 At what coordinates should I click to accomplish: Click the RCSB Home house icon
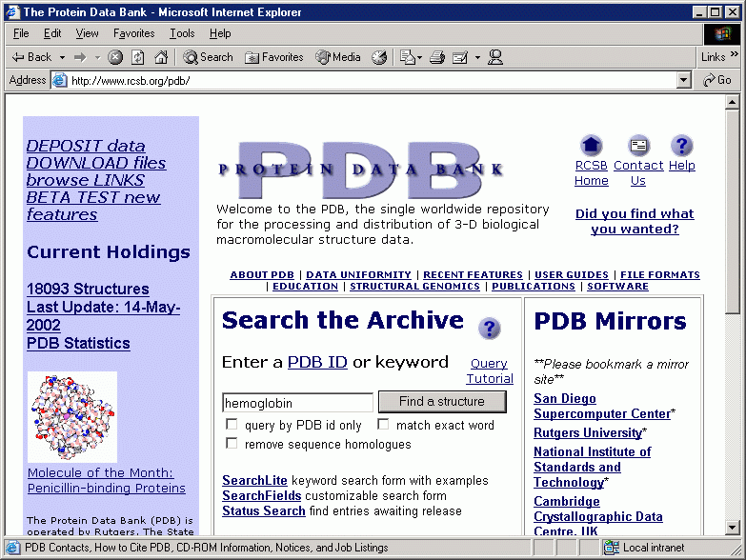[591, 146]
